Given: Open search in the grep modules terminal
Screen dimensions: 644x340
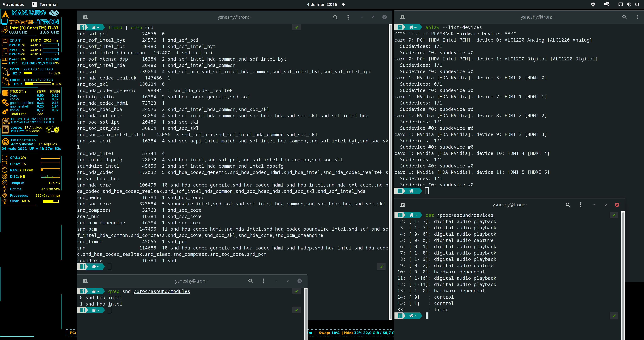Looking at the screenshot, I should point(250,281).
